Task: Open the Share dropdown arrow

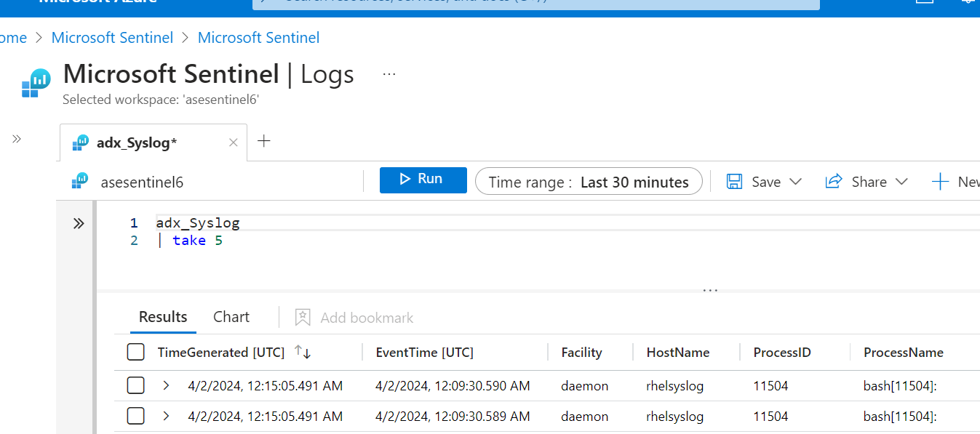Action: [901, 182]
